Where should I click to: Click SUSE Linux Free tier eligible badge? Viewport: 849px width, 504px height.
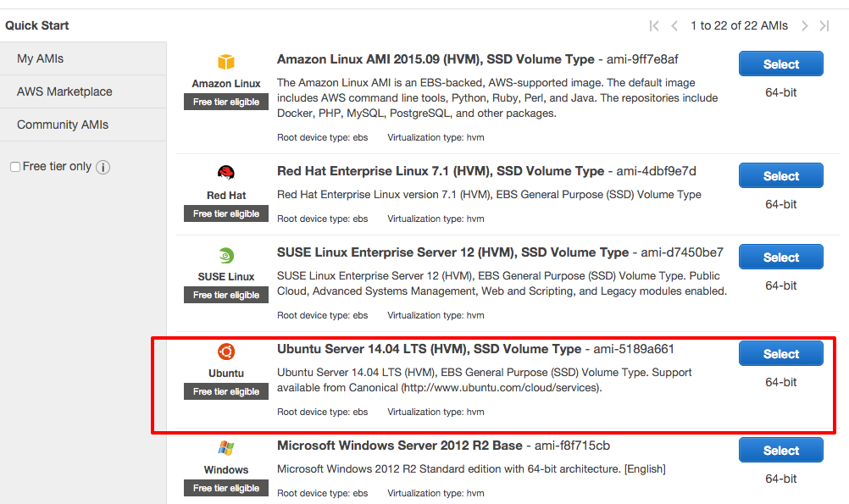pyautogui.click(x=225, y=295)
